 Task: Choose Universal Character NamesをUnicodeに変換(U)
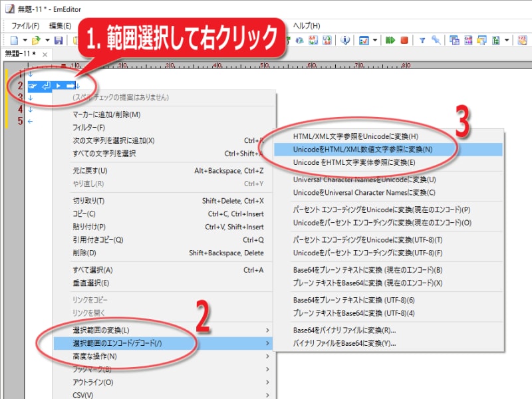pos(388,180)
